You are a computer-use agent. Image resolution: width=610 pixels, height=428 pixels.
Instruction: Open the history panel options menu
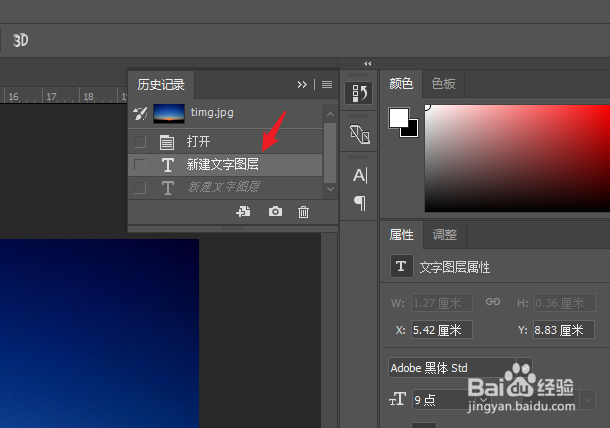(327, 84)
